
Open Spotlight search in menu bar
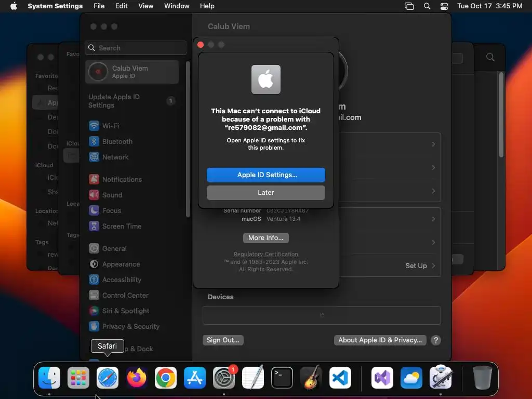pos(427,6)
